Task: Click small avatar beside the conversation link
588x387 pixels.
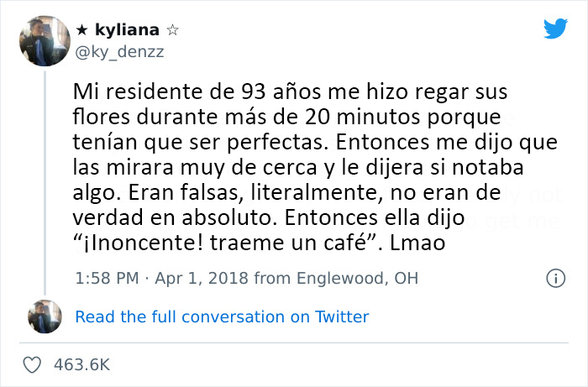Action: (x=42, y=316)
